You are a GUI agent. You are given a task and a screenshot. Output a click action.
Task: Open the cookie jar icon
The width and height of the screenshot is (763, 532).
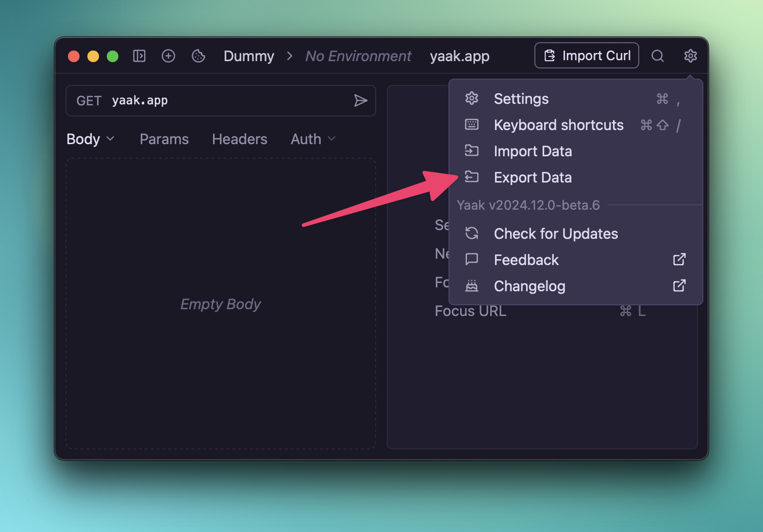(x=199, y=56)
